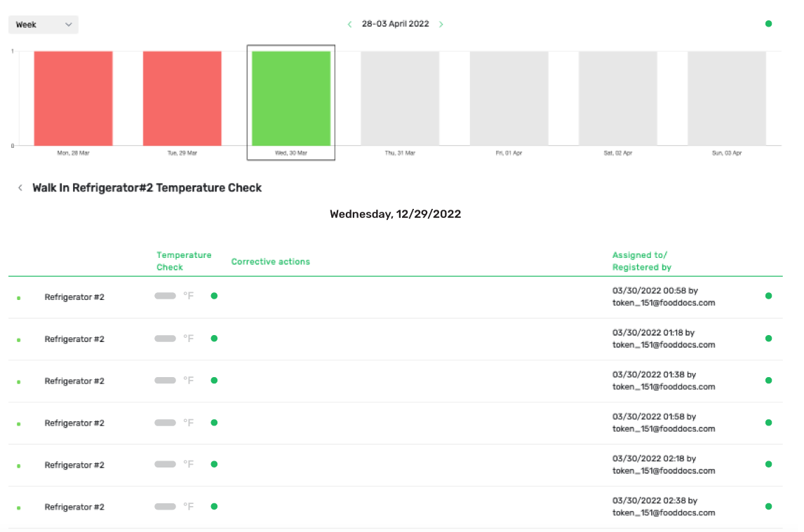The image size is (804, 532).
Task: Click temperature value field in 01:58 row
Action: (x=165, y=423)
